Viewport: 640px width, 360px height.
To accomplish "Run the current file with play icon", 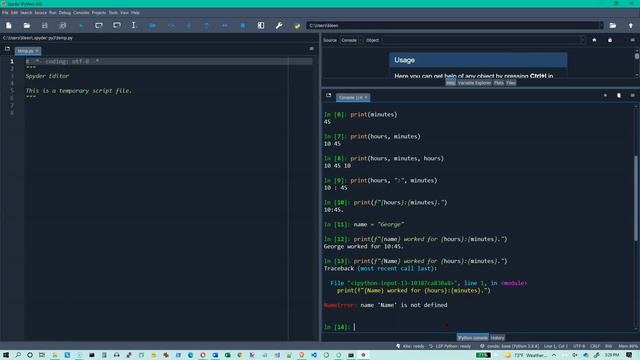I will pyautogui.click(x=81, y=25).
